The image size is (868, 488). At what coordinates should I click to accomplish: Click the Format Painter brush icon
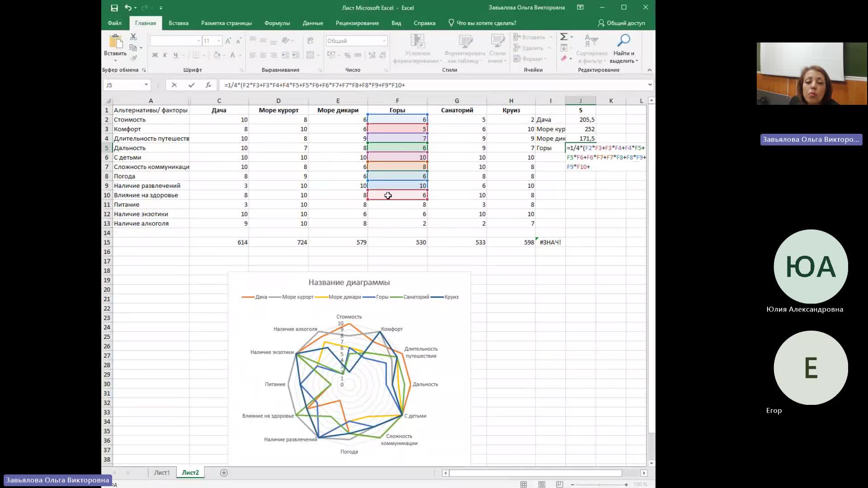[133, 58]
